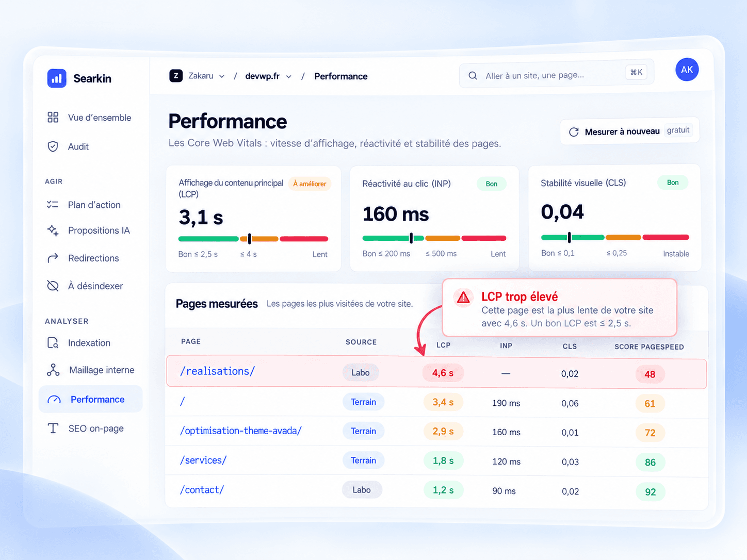Click the Labo tag in /contact/ row

[x=362, y=490]
